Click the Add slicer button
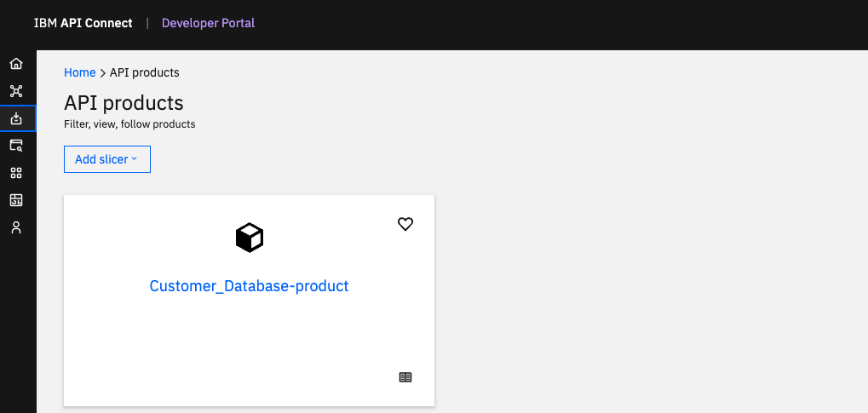This screenshot has height=413, width=868. click(x=107, y=159)
